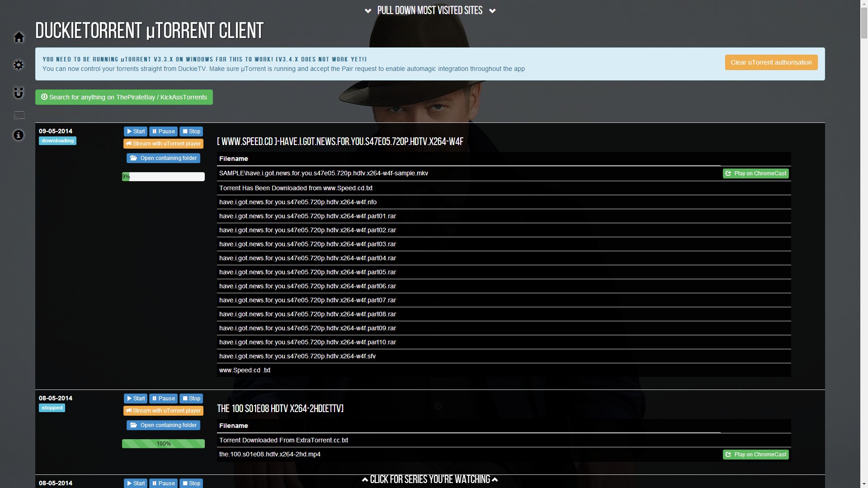
Task: Pause the Have I Got News torrent
Action: [163, 131]
